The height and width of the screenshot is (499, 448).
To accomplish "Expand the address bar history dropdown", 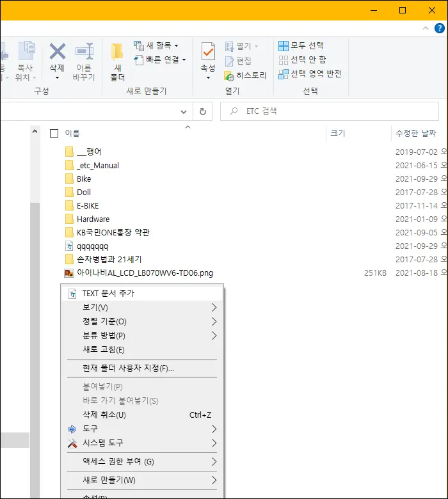I will pos(184,112).
